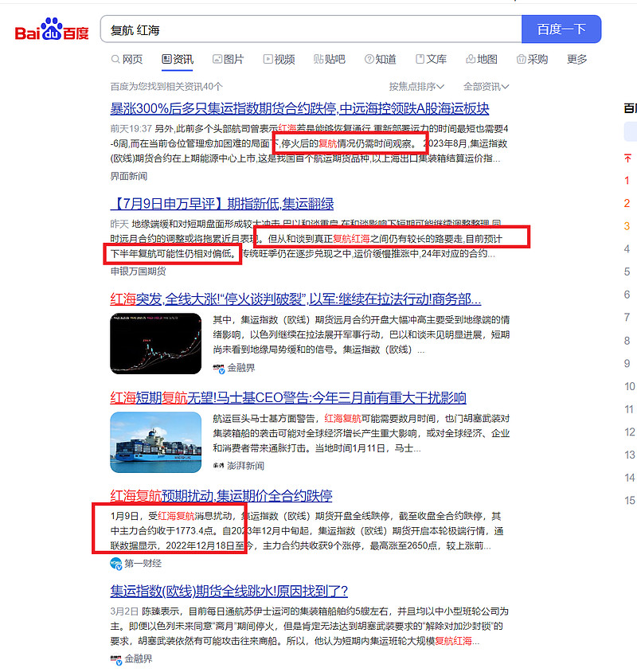
Task: Open the 地图 tab
Action: pyautogui.click(x=482, y=59)
